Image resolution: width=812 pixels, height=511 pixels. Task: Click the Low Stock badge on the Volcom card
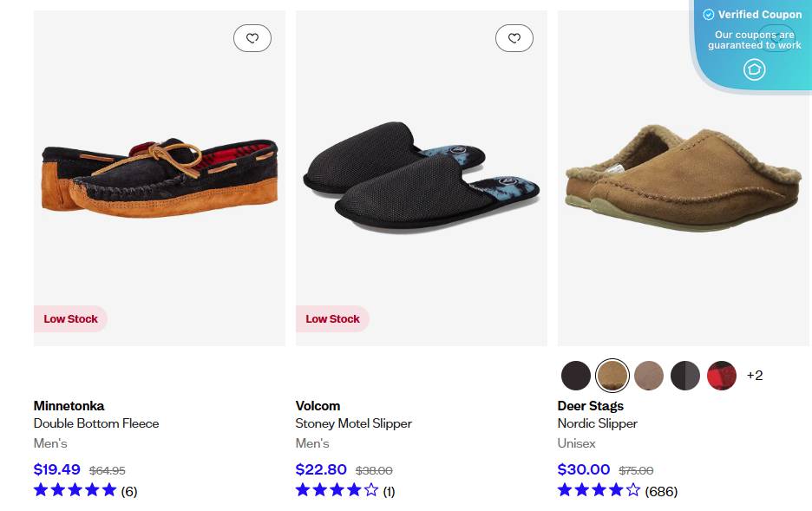[x=332, y=318]
